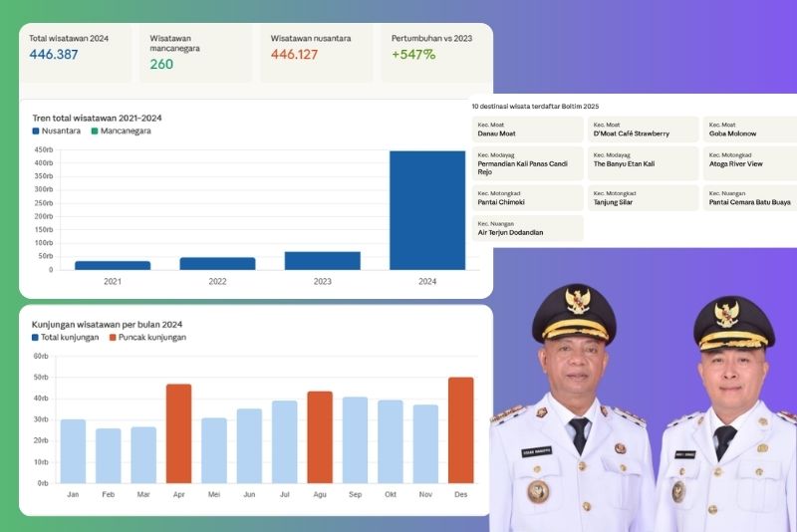Open the Danau Moat destination card

click(528, 130)
